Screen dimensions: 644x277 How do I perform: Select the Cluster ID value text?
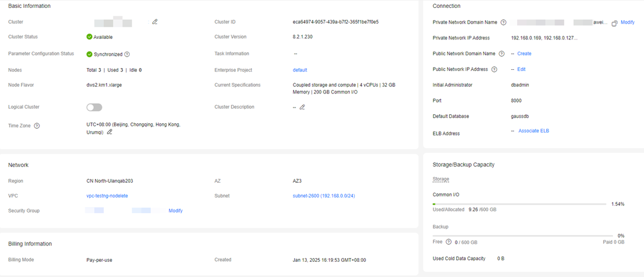(x=335, y=22)
